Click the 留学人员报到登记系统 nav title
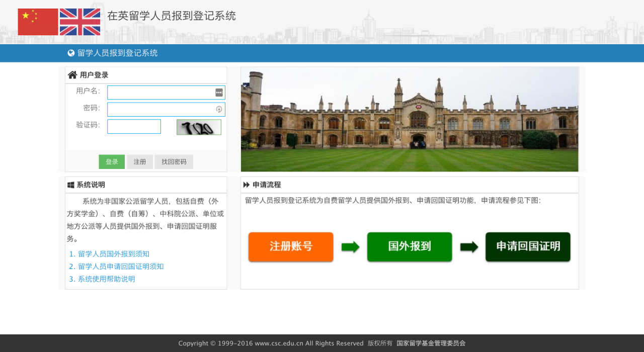 117,53
